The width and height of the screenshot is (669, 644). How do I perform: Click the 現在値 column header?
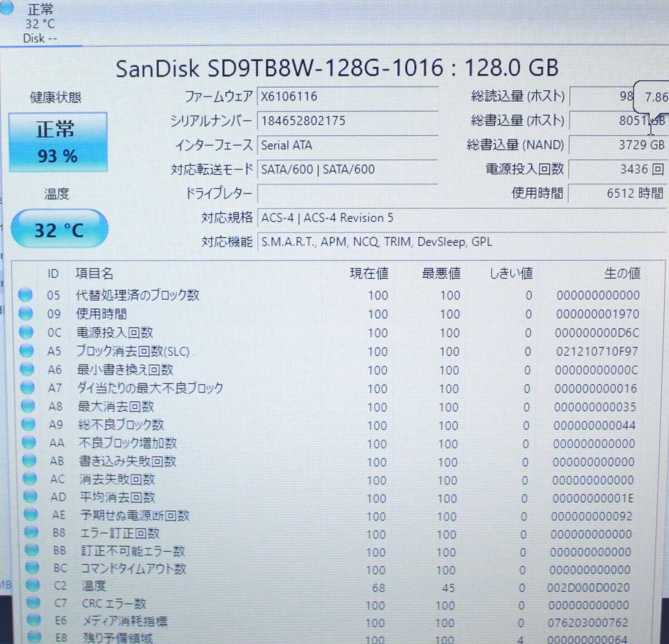(x=369, y=273)
